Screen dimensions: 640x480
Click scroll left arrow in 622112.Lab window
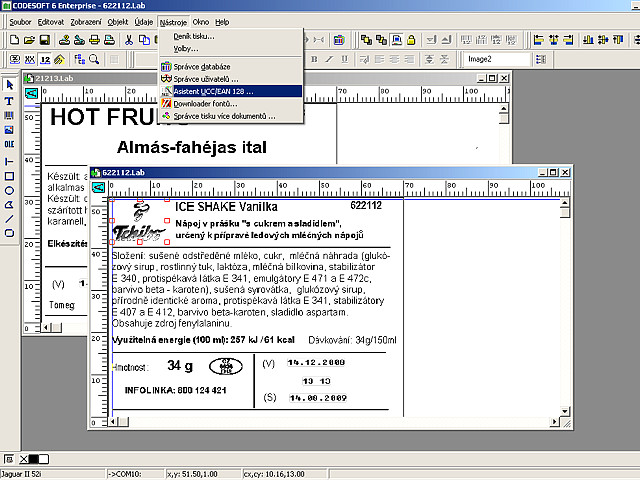(113, 421)
